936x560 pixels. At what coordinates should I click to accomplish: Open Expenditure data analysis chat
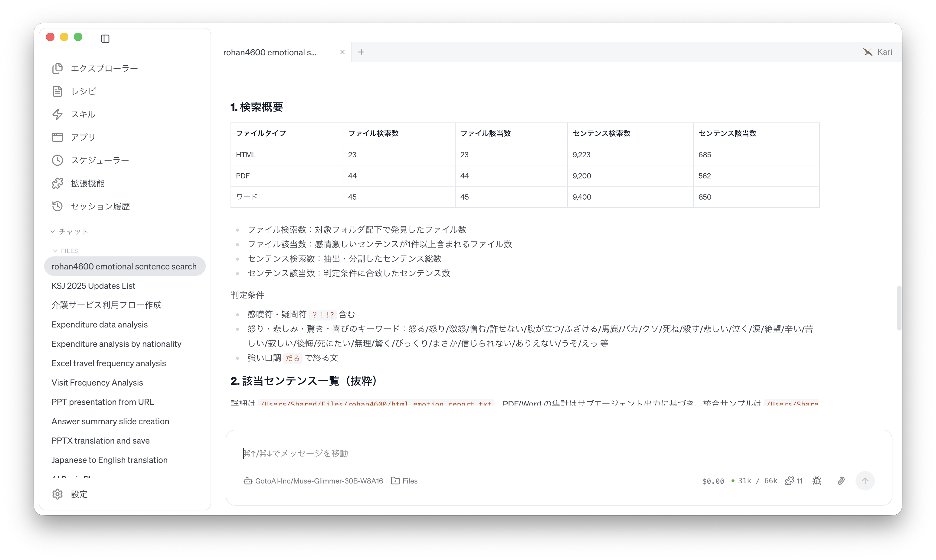tap(99, 324)
